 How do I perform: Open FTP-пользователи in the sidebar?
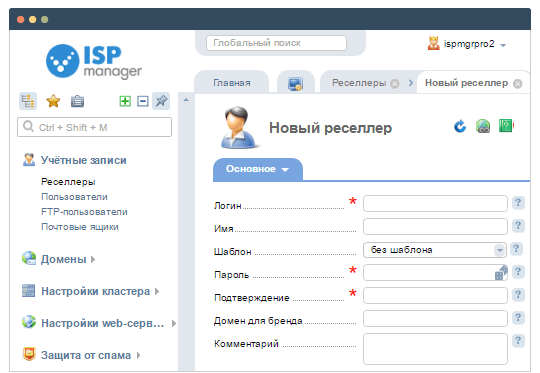84,211
